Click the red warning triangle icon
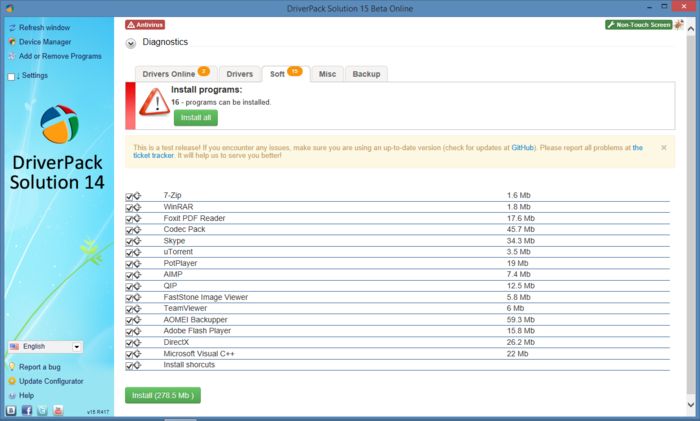 pos(154,102)
